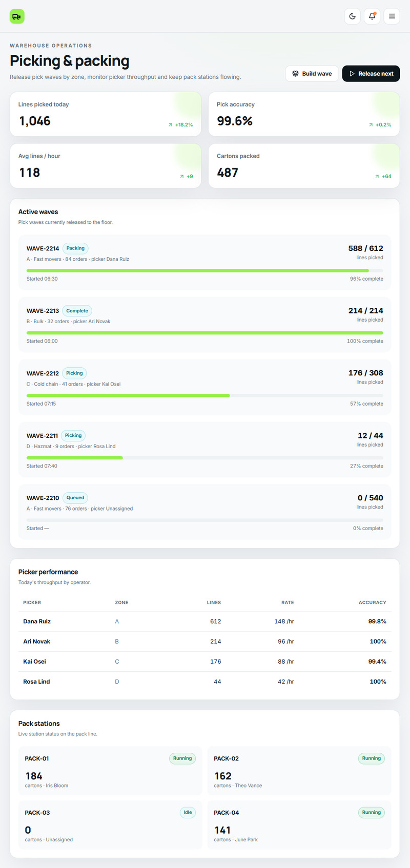Open notifications bell icon
This screenshot has height=868, width=410.
pyautogui.click(x=372, y=16)
